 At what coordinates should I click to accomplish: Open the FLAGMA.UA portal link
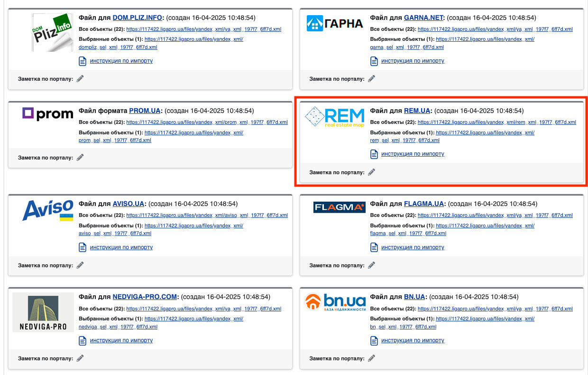coord(424,204)
